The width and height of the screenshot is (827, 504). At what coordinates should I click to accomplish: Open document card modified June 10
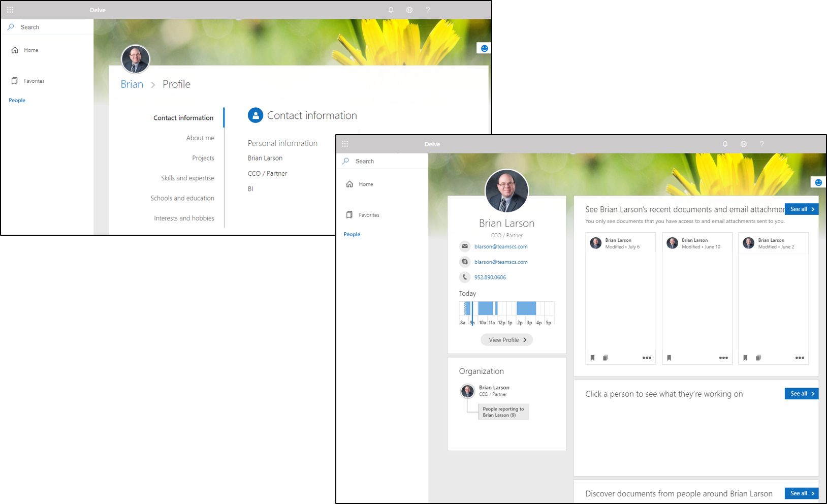[697, 298]
